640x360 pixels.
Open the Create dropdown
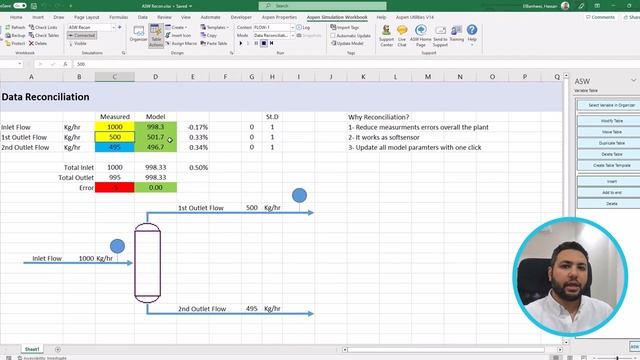(177, 27)
